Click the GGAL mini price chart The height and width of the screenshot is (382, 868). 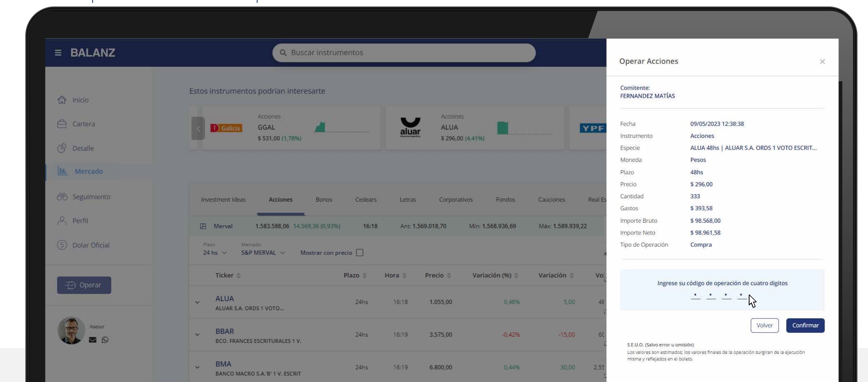point(342,127)
